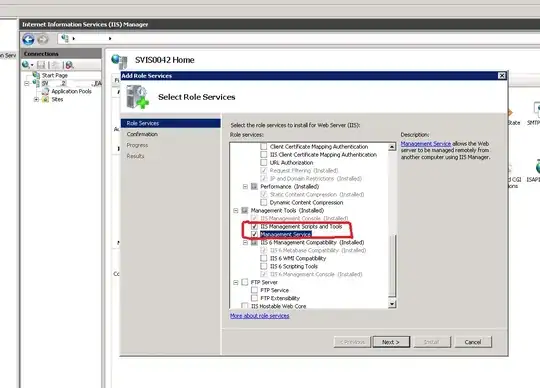
Task: Click the server icon in the address bar
Action: [65, 38]
